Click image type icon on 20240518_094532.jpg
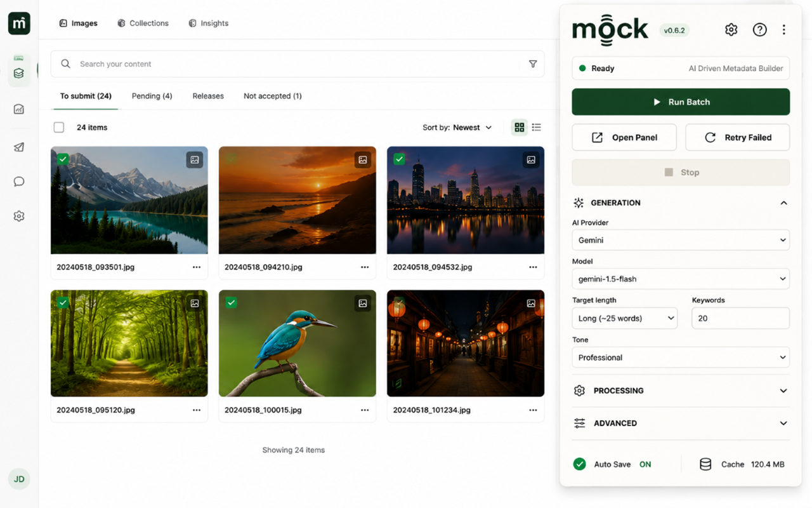The height and width of the screenshot is (508, 812). (531, 160)
